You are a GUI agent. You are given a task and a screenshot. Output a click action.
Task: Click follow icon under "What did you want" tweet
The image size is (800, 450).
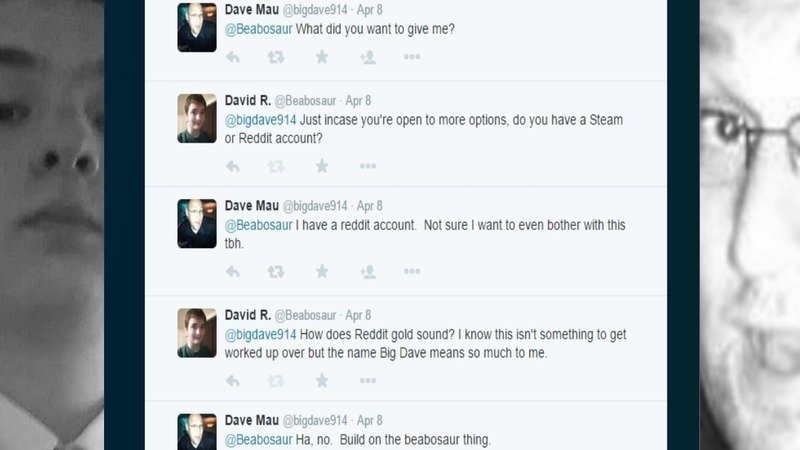click(367, 57)
